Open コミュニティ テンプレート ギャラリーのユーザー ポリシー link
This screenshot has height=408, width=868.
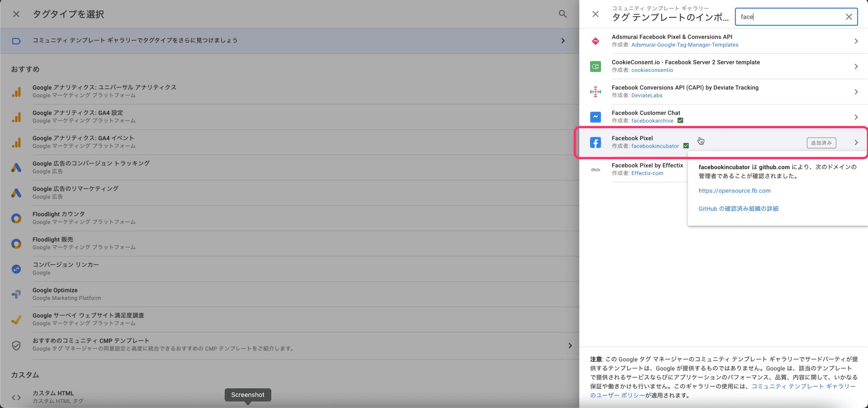point(723,391)
